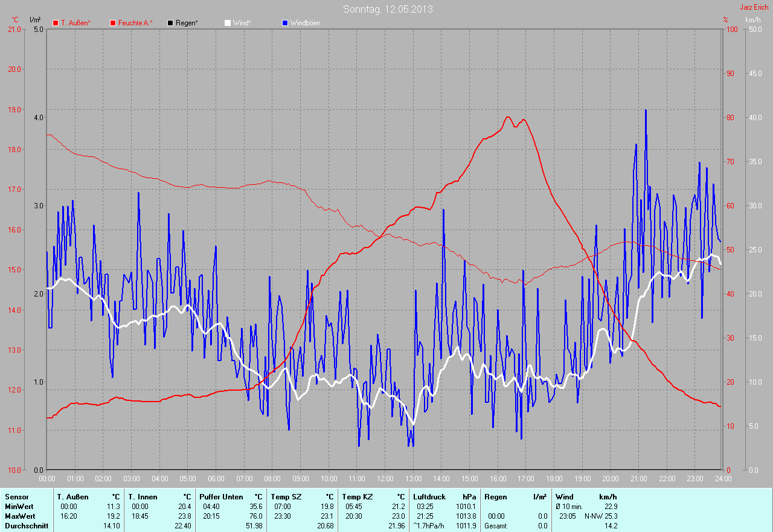Click the white Wind legend square
Viewport: 773px width, 532px height.
point(228,23)
